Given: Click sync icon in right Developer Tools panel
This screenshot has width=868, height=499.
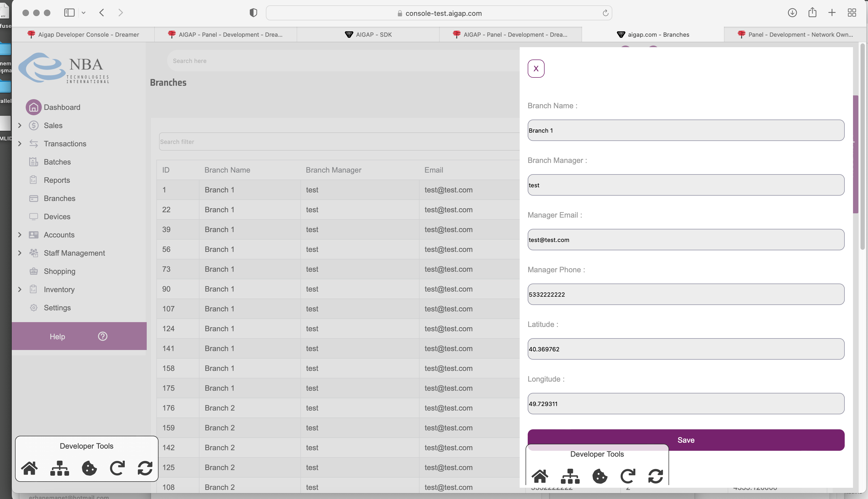Looking at the screenshot, I should pyautogui.click(x=655, y=476).
